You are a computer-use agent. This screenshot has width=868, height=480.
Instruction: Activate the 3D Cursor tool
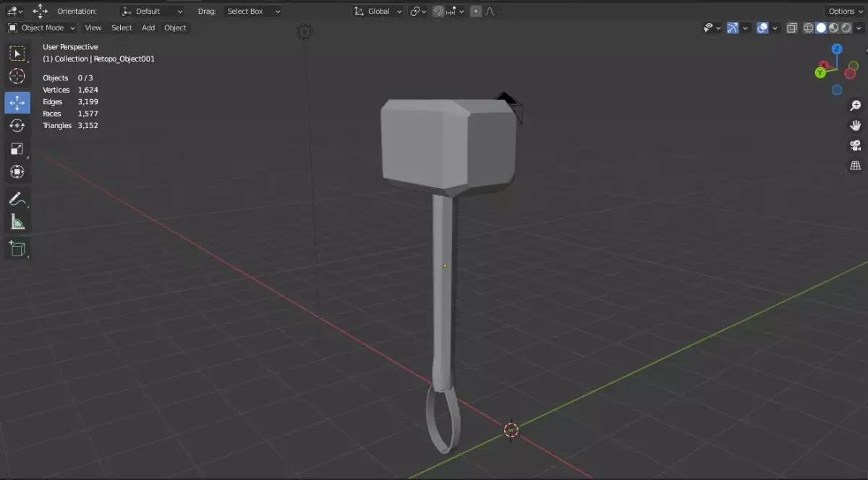pos(17,77)
